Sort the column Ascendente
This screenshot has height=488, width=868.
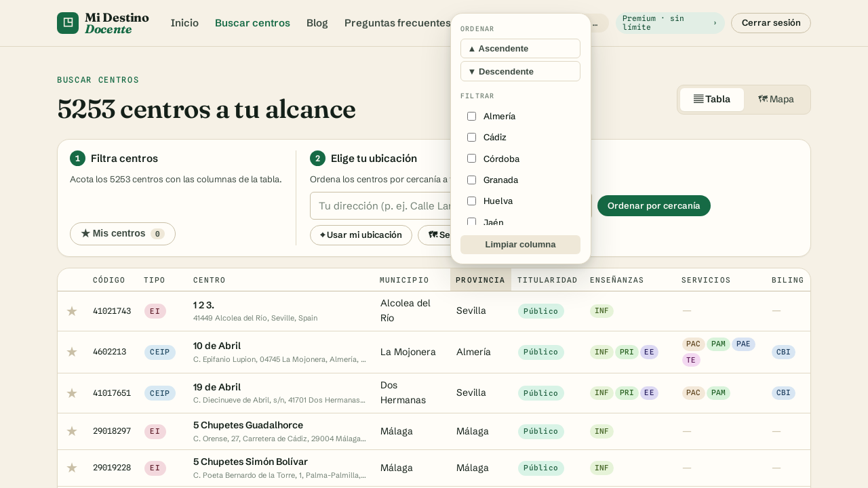click(x=520, y=49)
